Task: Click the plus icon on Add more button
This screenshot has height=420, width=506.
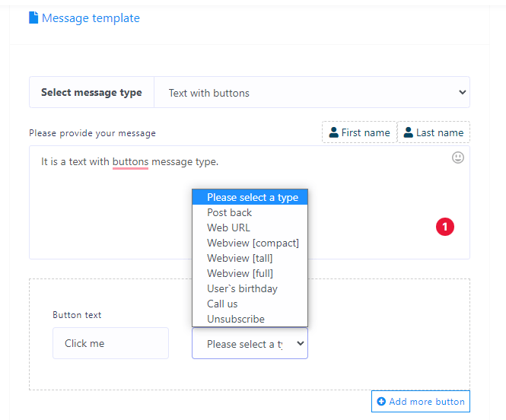Action: [x=381, y=402]
